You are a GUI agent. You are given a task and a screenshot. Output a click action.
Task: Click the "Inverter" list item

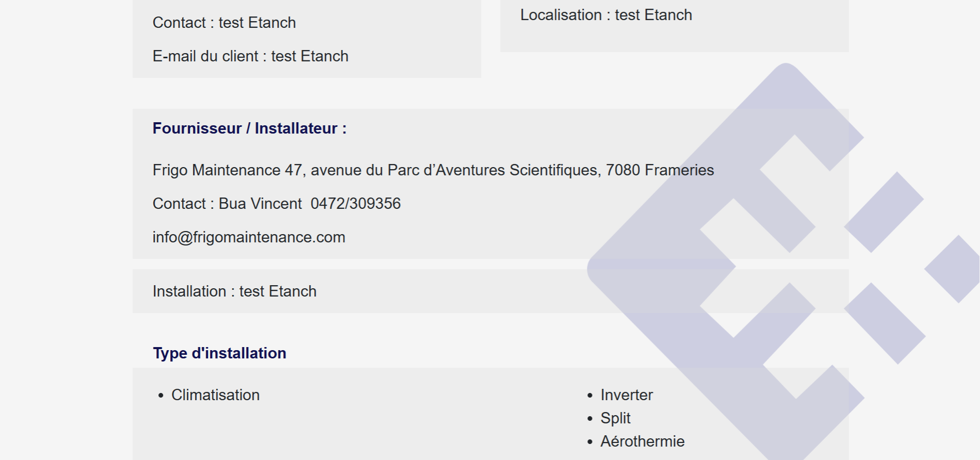click(x=626, y=395)
